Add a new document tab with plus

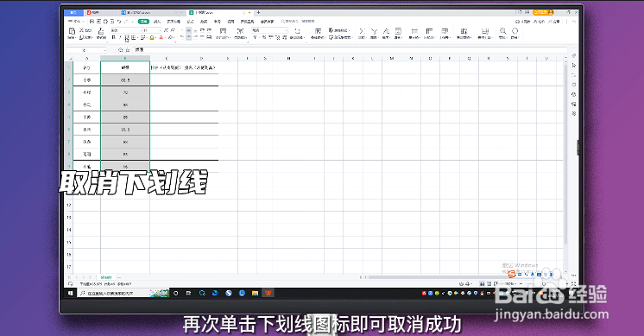pyautogui.click(x=258, y=13)
